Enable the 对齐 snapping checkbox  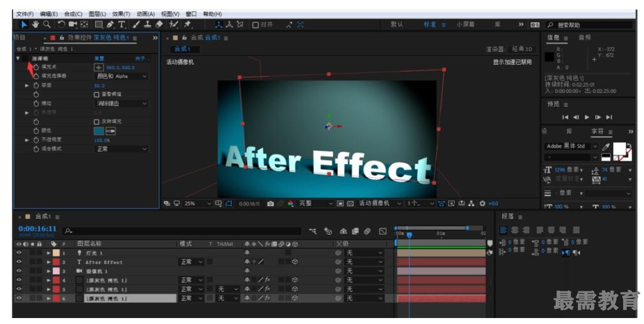(x=255, y=25)
